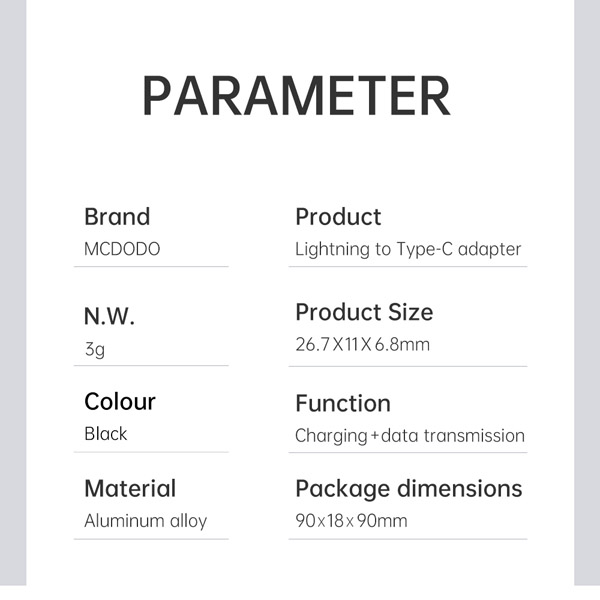
Task: Click the Black colour value
Action: click(x=106, y=434)
